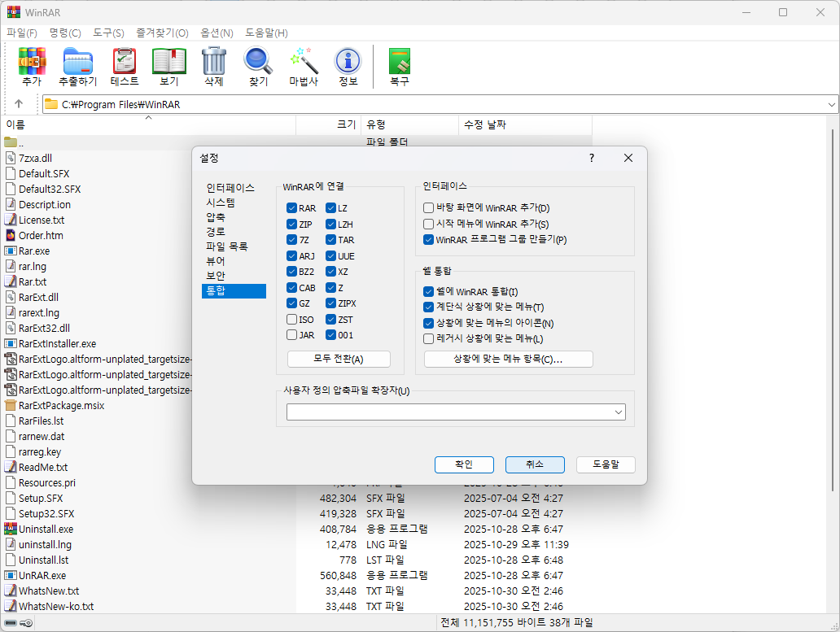Image resolution: width=840 pixels, height=632 pixels.
Task: Select the Setup.SFX file row
Action: coord(296,499)
